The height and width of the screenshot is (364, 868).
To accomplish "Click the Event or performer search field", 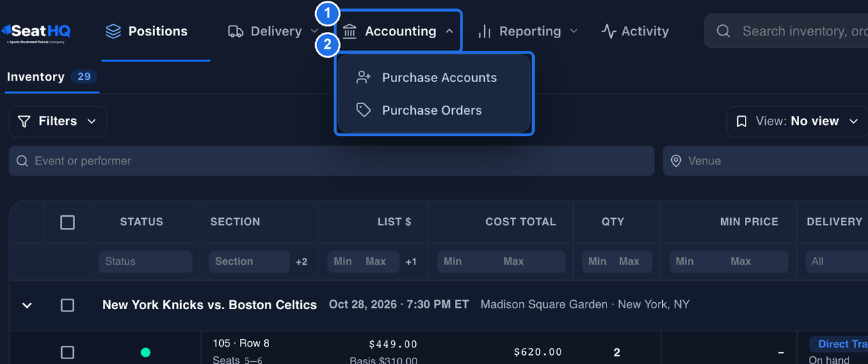I will (332, 160).
